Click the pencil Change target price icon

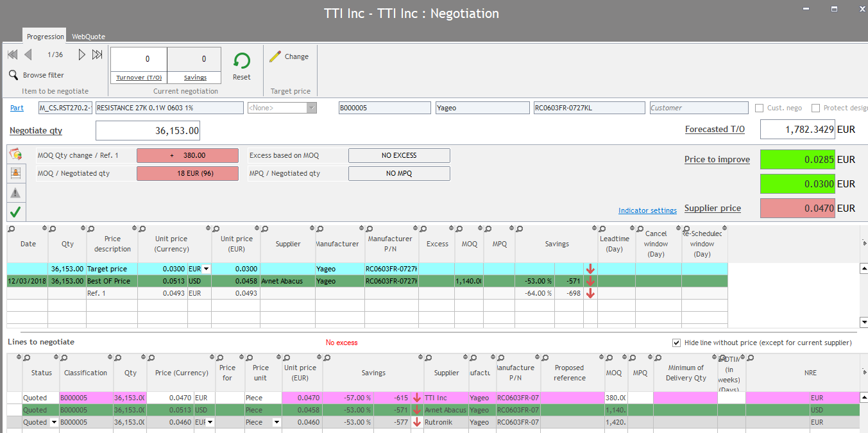[275, 56]
